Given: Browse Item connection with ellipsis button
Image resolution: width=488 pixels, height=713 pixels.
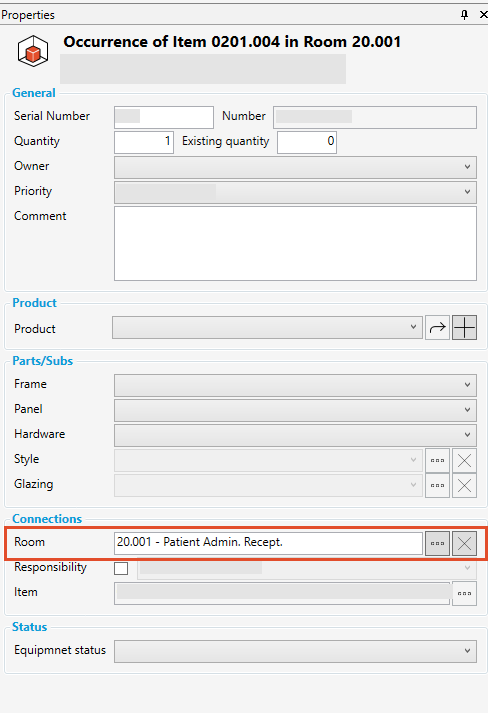Looking at the screenshot, I should (464, 593).
